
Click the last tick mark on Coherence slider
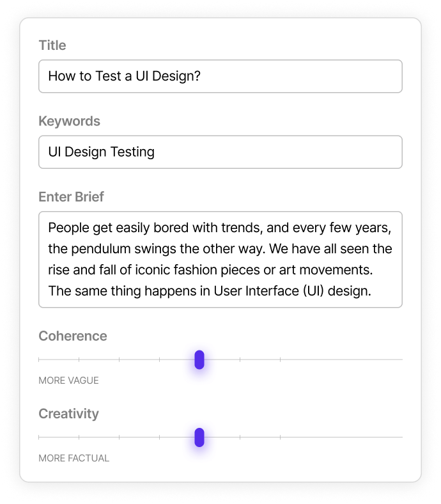tap(281, 360)
